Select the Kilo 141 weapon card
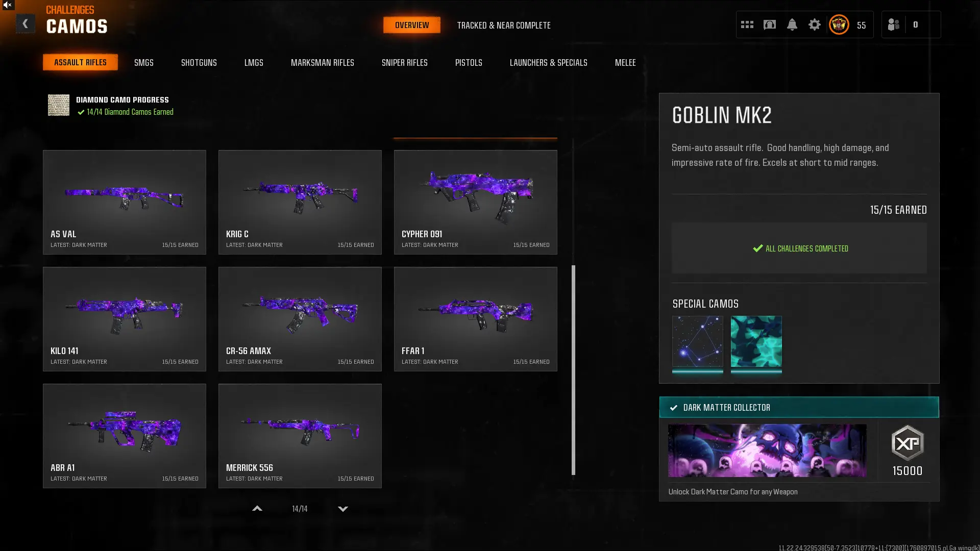This screenshot has width=980, height=551. 125,319
